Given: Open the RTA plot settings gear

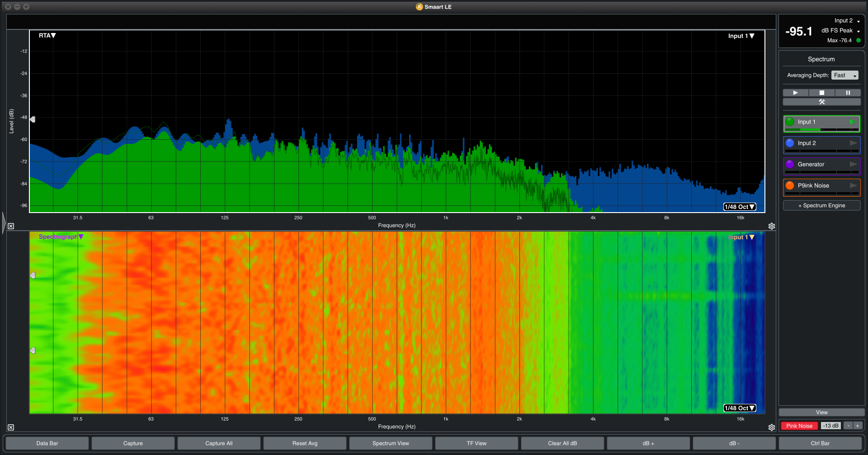Looking at the screenshot, I should (772, 226).
